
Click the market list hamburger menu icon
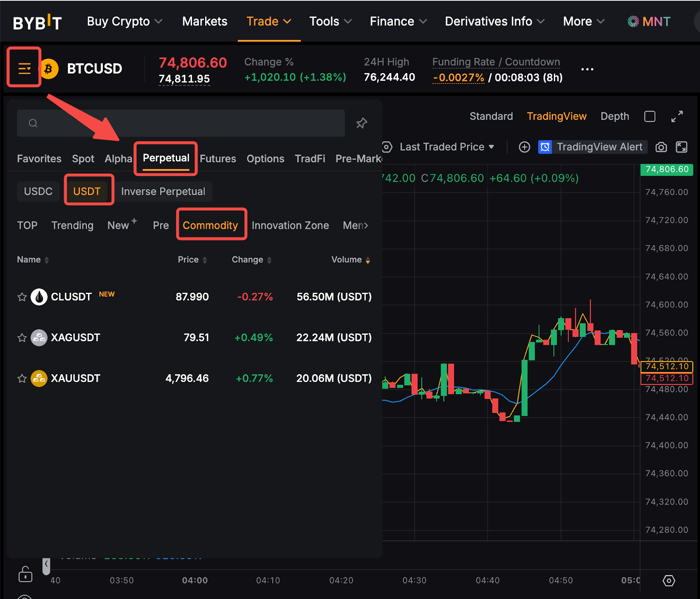click(24, 68)
